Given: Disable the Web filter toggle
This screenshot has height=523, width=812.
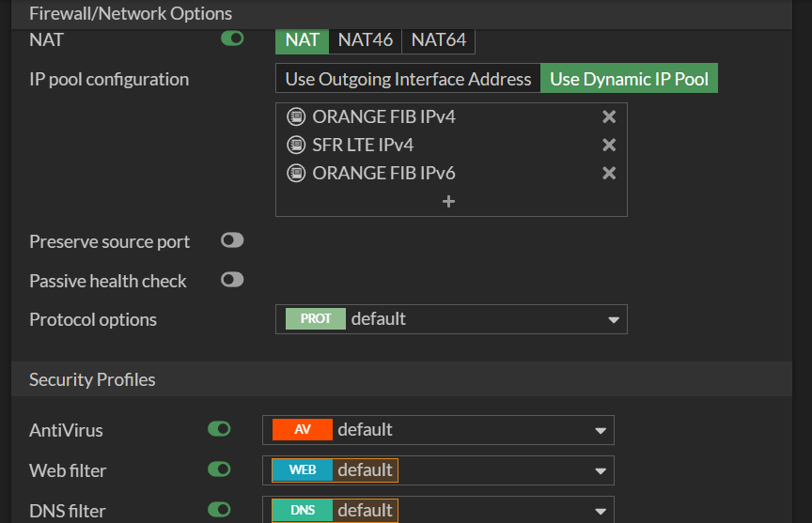Looking at the screenshot, I should pyautogui.click(x=219, y=469).
